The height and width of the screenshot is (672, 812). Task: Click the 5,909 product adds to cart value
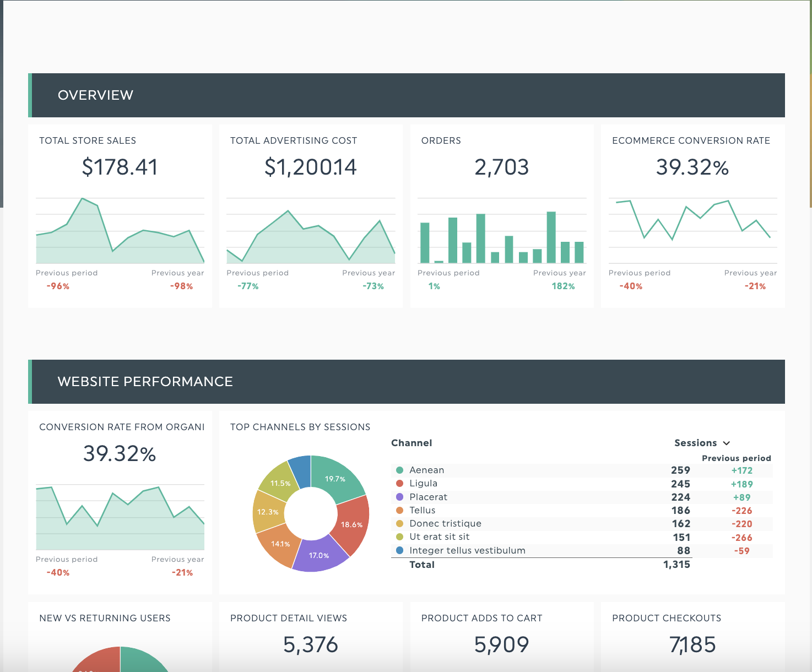click(502, 644)
